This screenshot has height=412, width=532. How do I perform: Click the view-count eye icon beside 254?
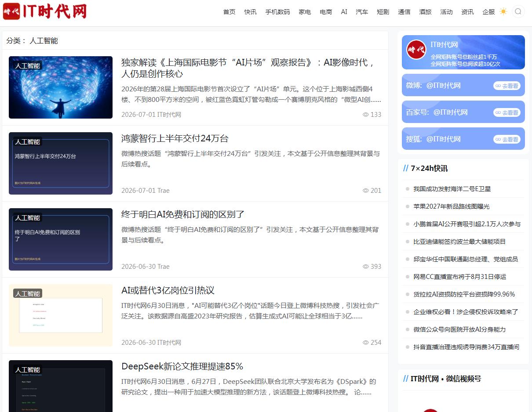[x=365, y=343]
